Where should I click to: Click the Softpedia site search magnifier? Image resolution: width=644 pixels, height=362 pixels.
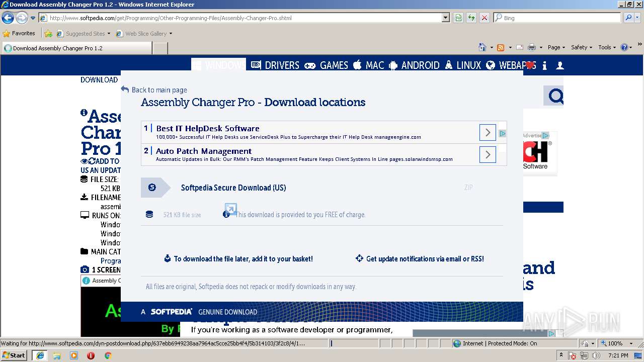(555, 96)
